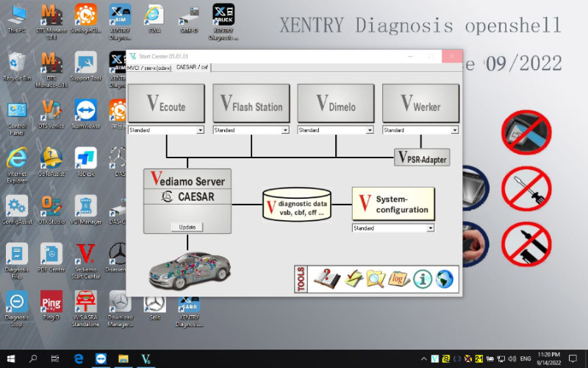This screenshot has height=368, width=588.
Task: Open the SunloginCl... desktop shortcut
Action: coord(86,20)
